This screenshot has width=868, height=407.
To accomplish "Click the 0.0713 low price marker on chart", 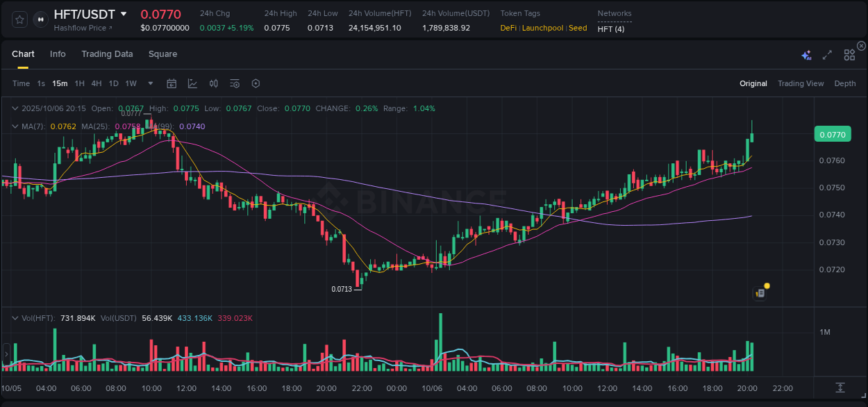I will 341,289.
